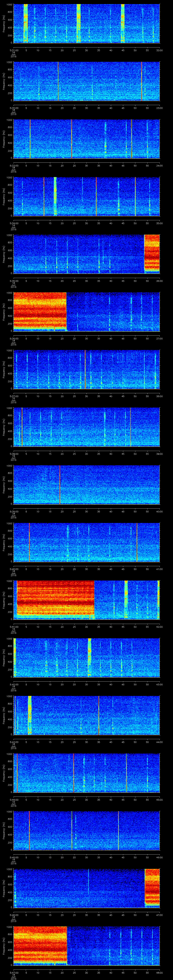Click the Frequency (Hz) axis label of 5:40:00 panel
173x980 pixels.
coord(4,543)
